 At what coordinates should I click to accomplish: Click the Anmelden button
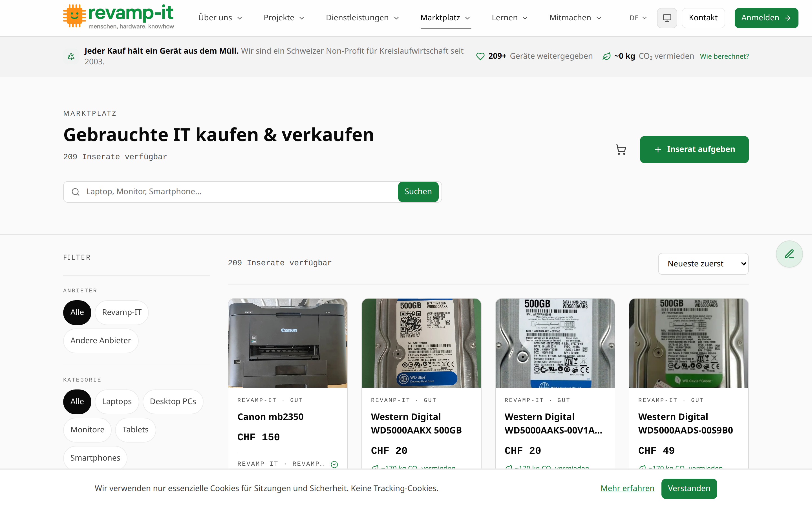point(766,18)
